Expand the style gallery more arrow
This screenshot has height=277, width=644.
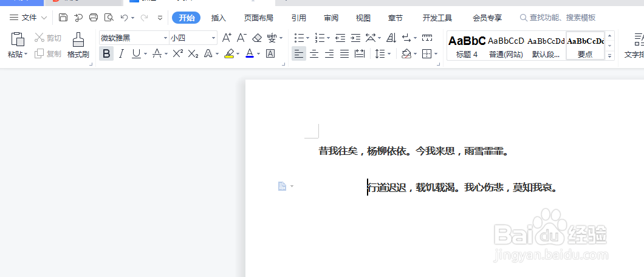pyautogui.click(x=610, y=55)
